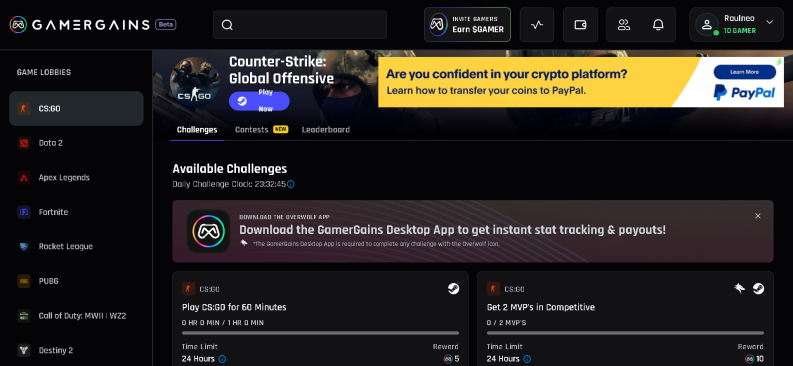Click the GamerGains logo icon
This screenshot has width=793, height=366.
point(18,24)
